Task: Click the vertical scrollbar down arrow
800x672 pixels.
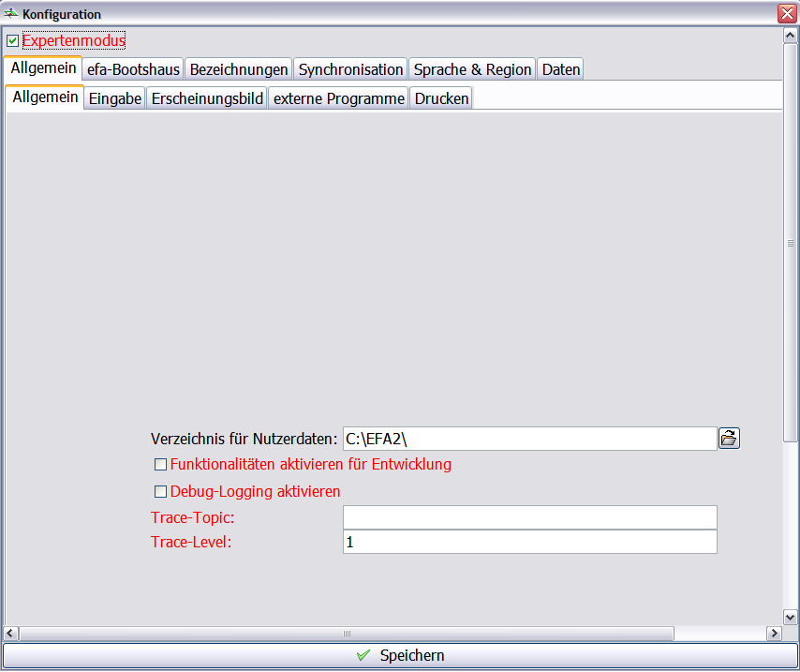Action: pos(790,617)
